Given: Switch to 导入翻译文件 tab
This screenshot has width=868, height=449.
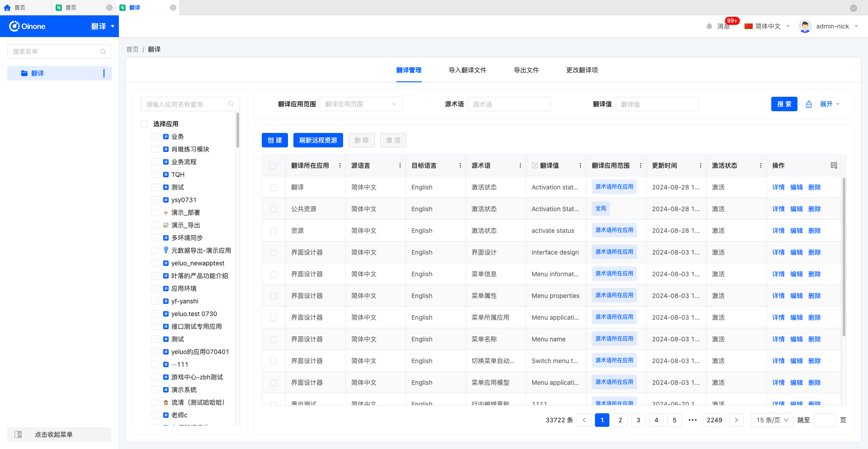Looking at the screenshot, I should click(467, 70).
